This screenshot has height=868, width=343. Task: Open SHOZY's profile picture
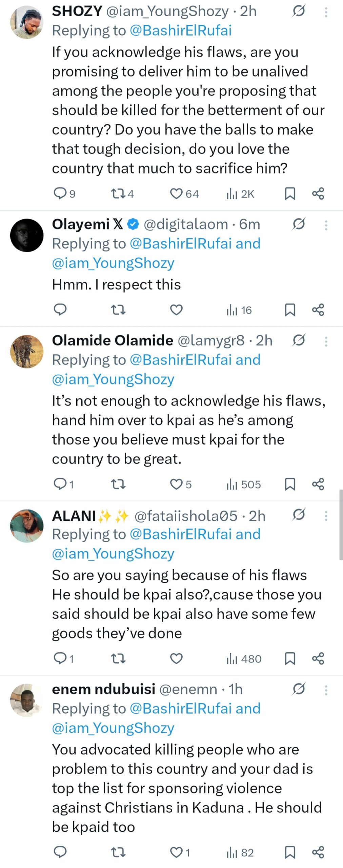[27, 21]
